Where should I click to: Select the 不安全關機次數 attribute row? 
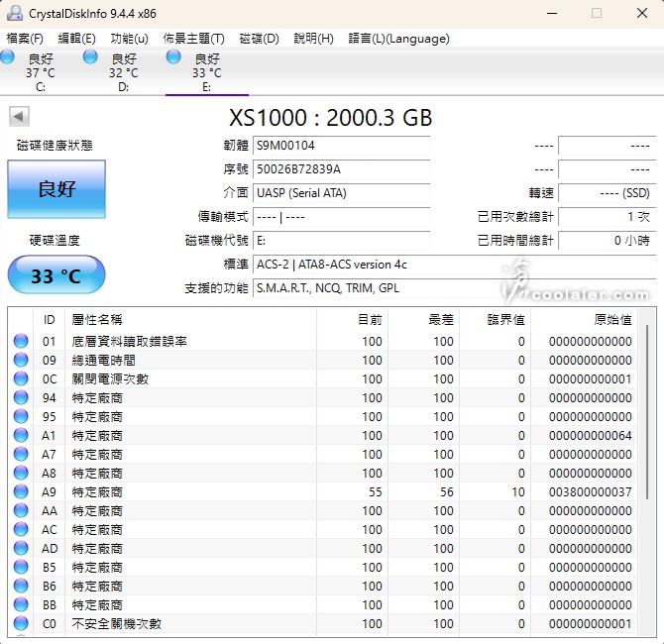[323, 623]
